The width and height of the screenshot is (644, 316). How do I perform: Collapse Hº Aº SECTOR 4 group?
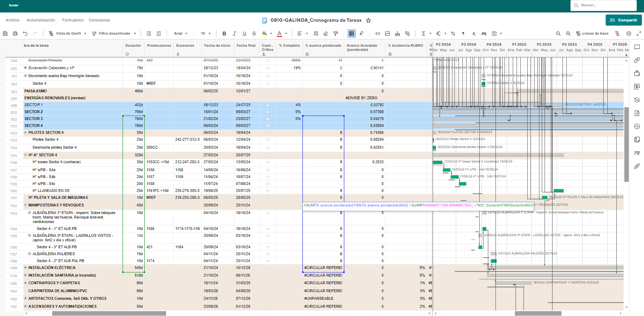25,155
